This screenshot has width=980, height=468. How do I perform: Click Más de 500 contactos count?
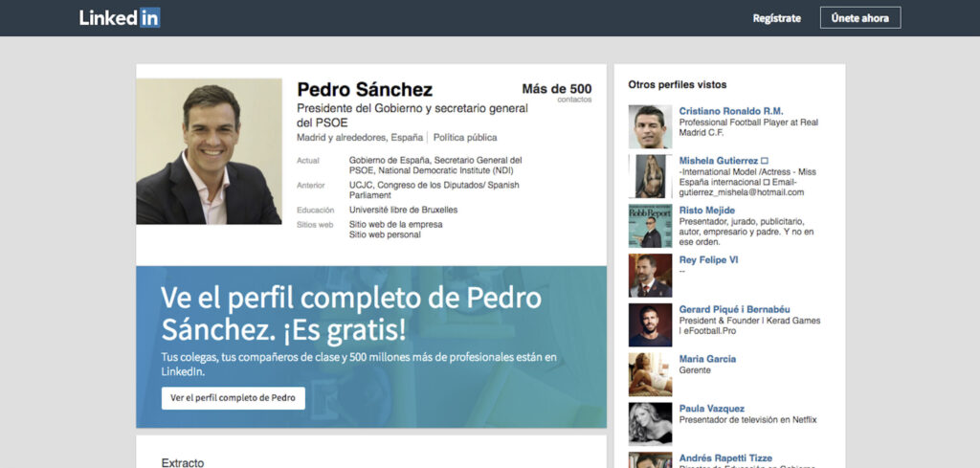click(556, 91)
